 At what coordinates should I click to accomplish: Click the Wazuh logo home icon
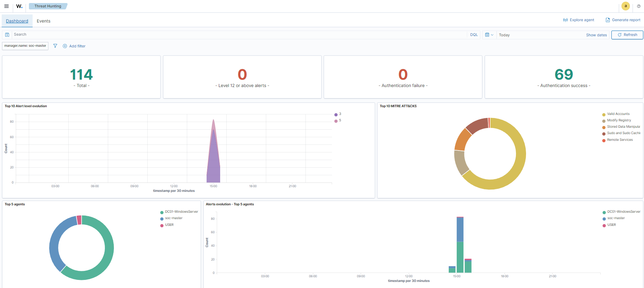[x=19, y=6]
